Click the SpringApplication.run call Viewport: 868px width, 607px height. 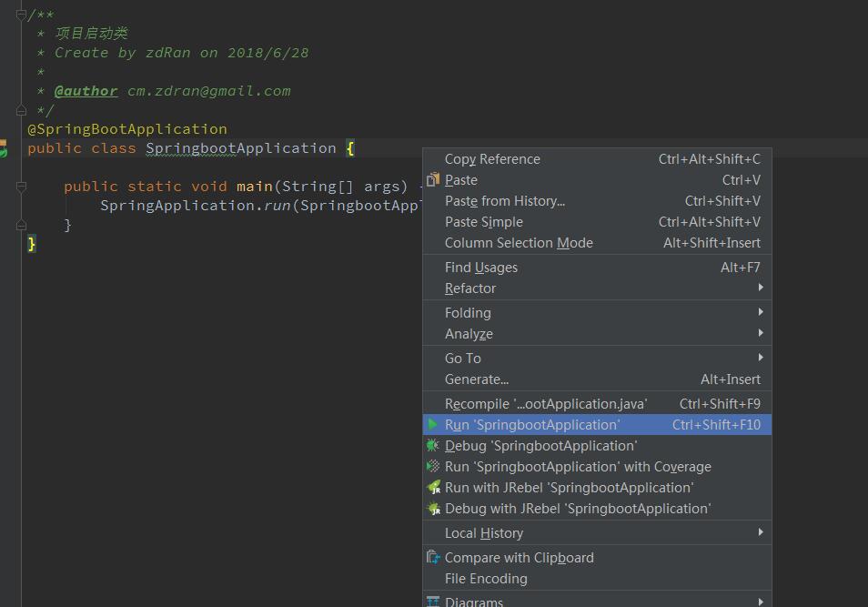(196, 206)
